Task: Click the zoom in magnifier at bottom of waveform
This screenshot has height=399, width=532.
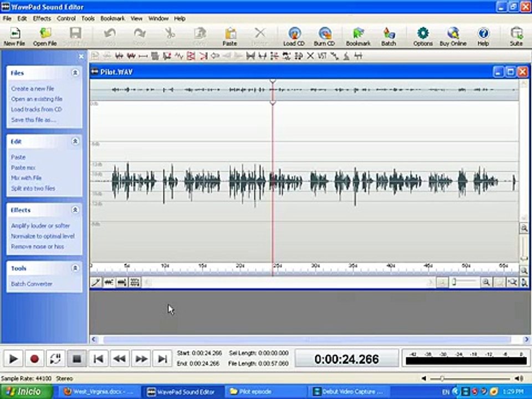Action: click(x=486, y=282)
